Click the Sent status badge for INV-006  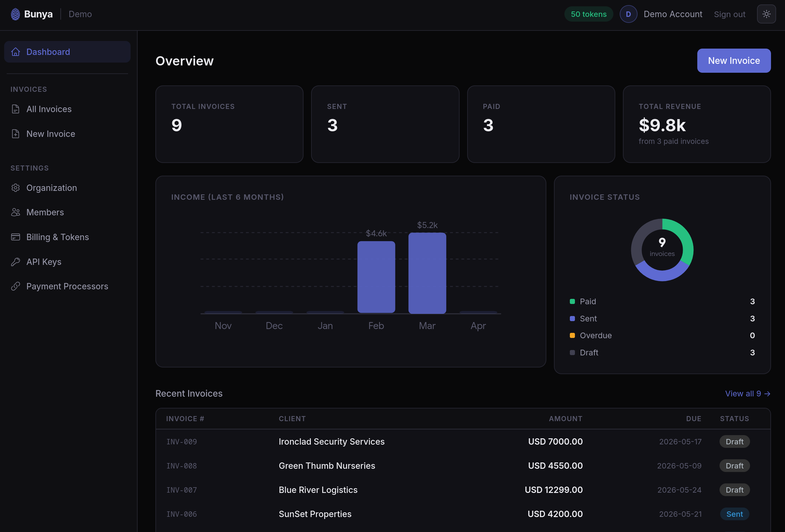pos(734,514)
